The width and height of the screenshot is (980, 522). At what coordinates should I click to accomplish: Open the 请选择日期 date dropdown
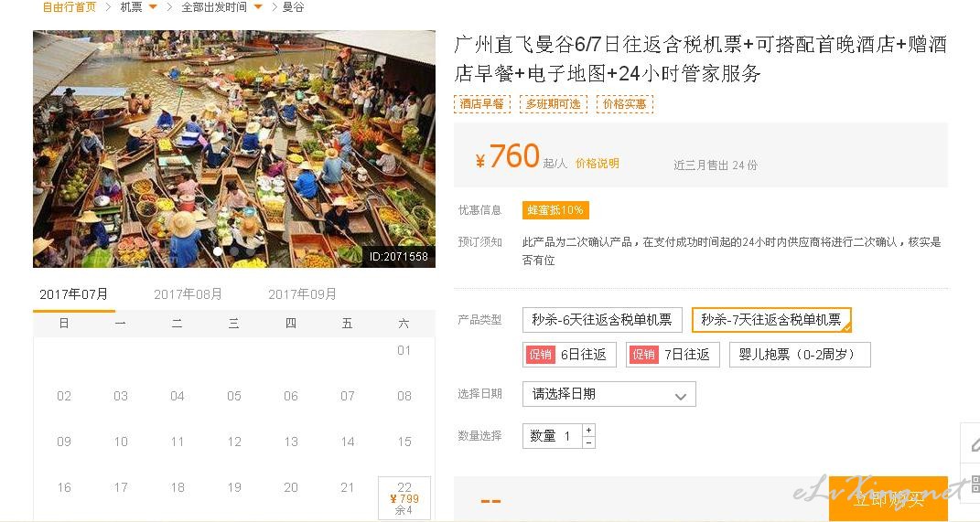pos(608,394)
